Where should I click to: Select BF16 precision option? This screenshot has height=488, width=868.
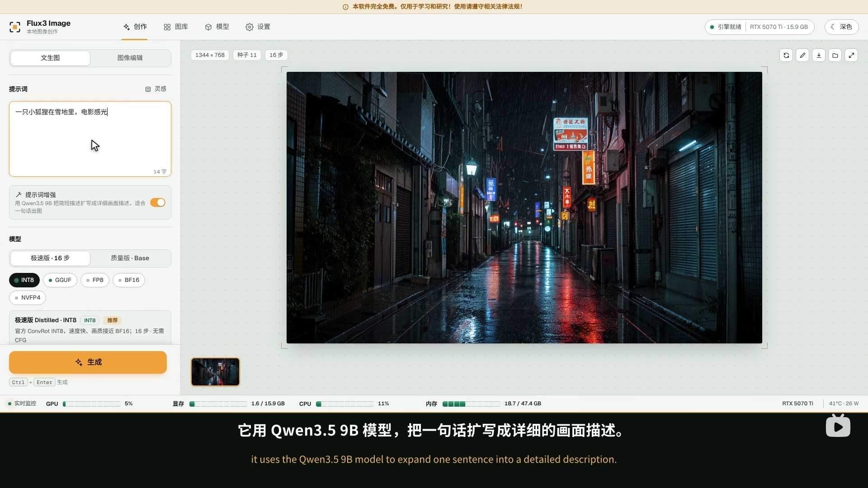(129, 280)
